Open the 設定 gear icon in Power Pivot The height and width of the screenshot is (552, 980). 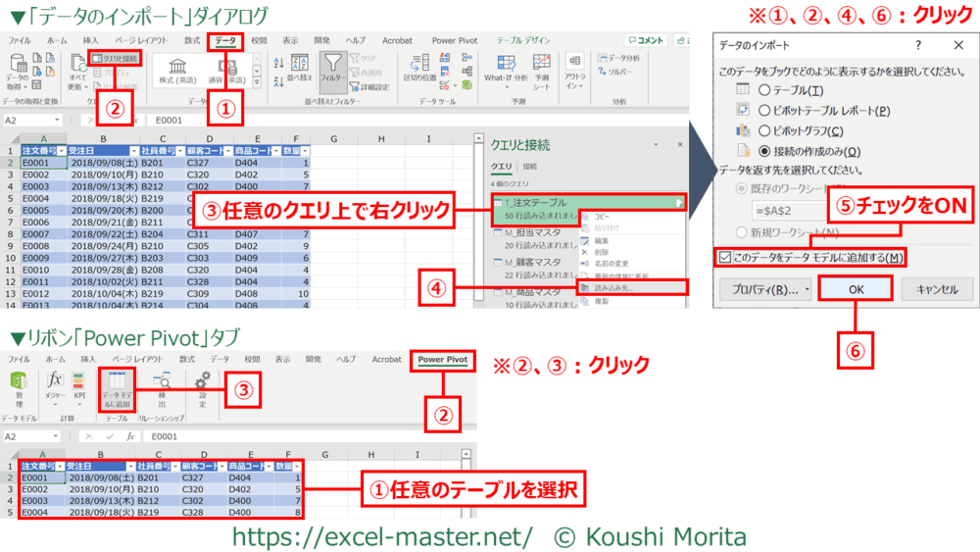pyautogui.click(x=202, y=388)
